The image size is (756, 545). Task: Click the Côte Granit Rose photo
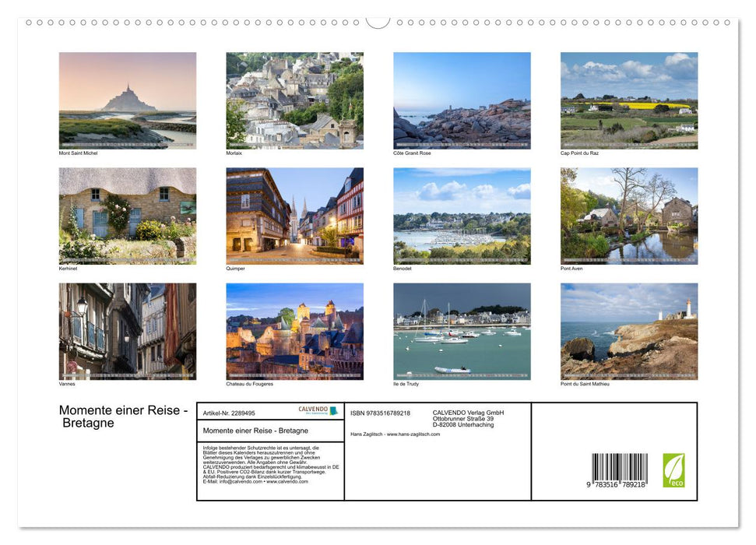(462, 100)
